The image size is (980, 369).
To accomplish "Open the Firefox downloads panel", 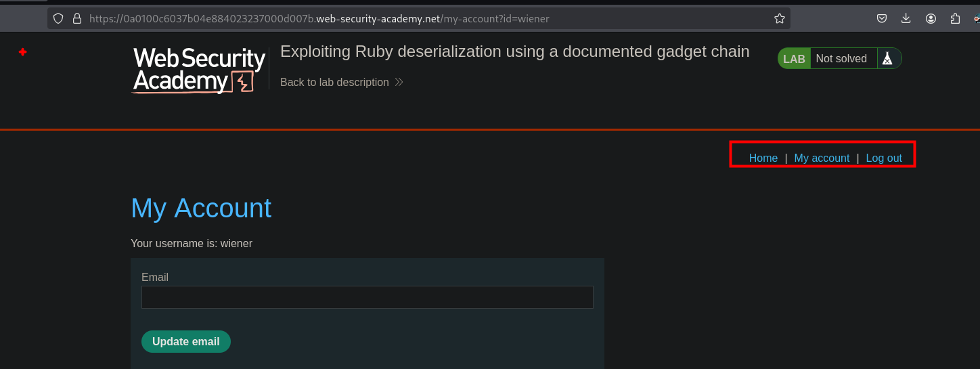I will 906,18.
